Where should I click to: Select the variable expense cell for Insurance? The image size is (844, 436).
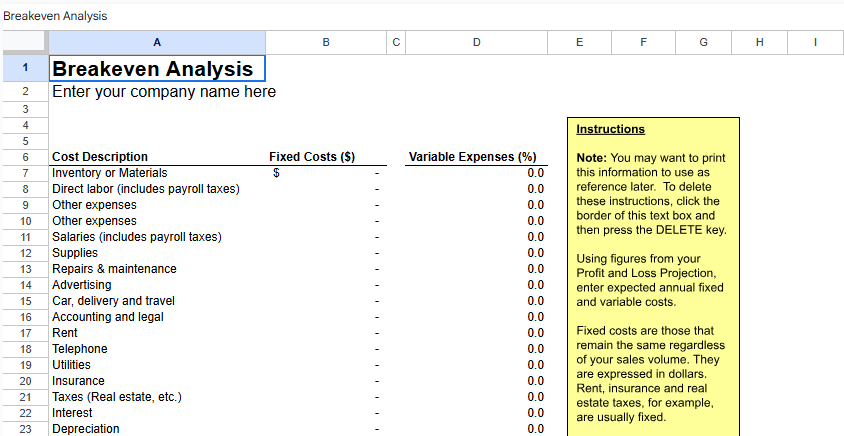(x=476, y=381)
